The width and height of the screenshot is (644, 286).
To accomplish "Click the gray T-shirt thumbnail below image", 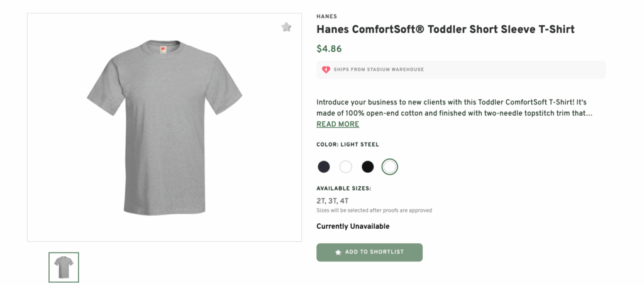I will tap(64, 267).
